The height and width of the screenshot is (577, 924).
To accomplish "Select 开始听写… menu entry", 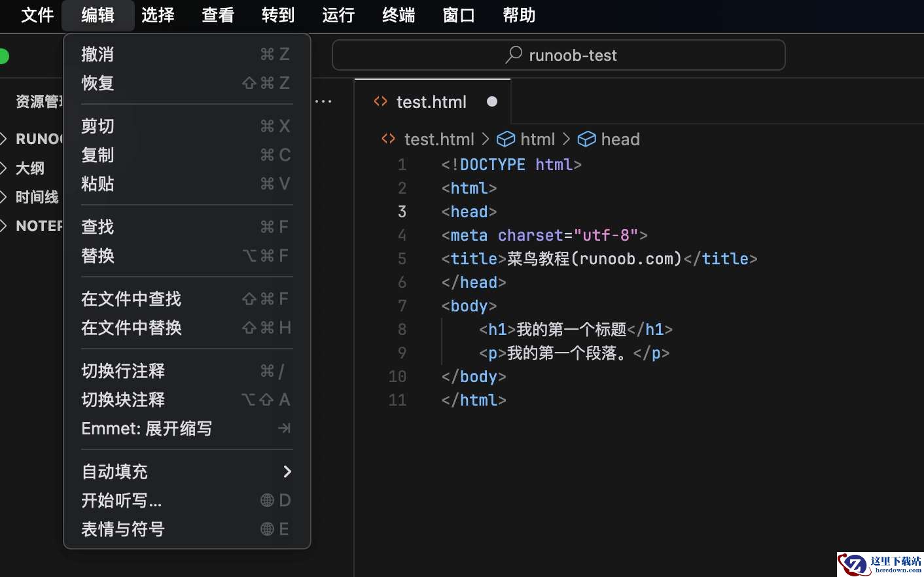I will [187, 500].
